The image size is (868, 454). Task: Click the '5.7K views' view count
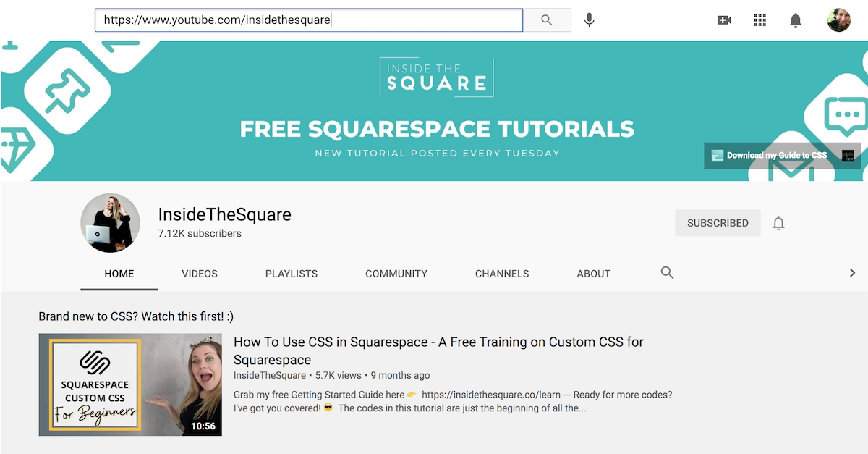(x=339, y=376)
